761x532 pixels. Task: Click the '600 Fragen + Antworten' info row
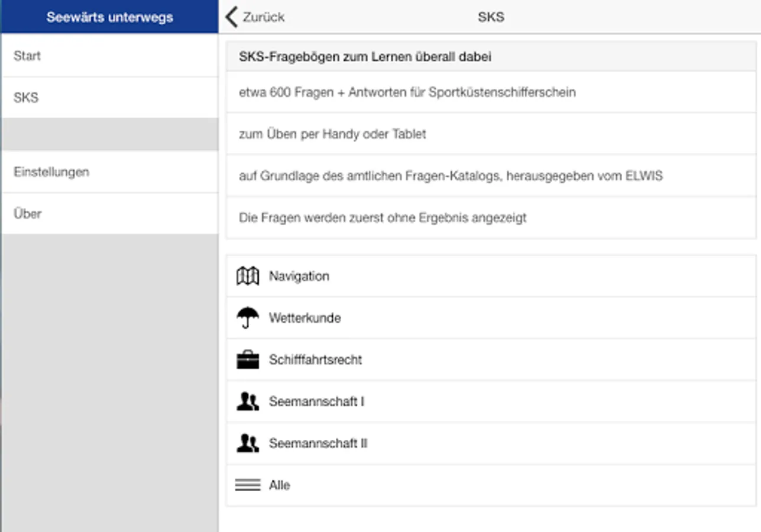pos(407,92)
